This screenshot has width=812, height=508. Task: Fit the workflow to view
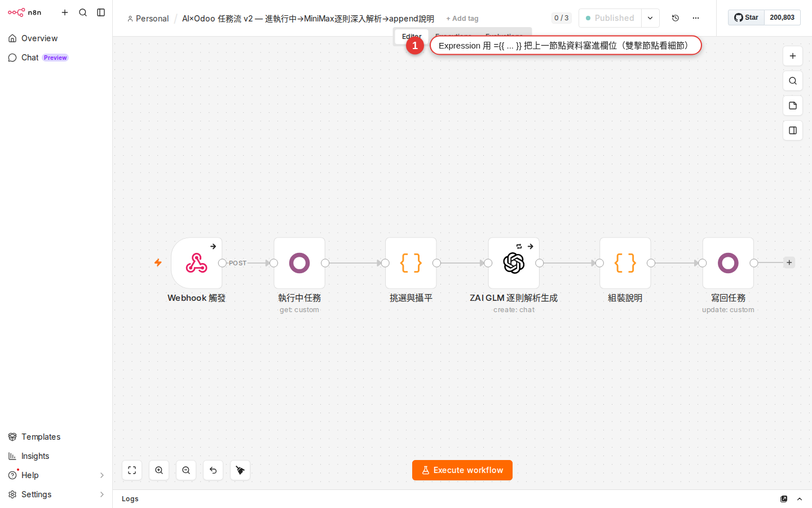pos(132,470)
